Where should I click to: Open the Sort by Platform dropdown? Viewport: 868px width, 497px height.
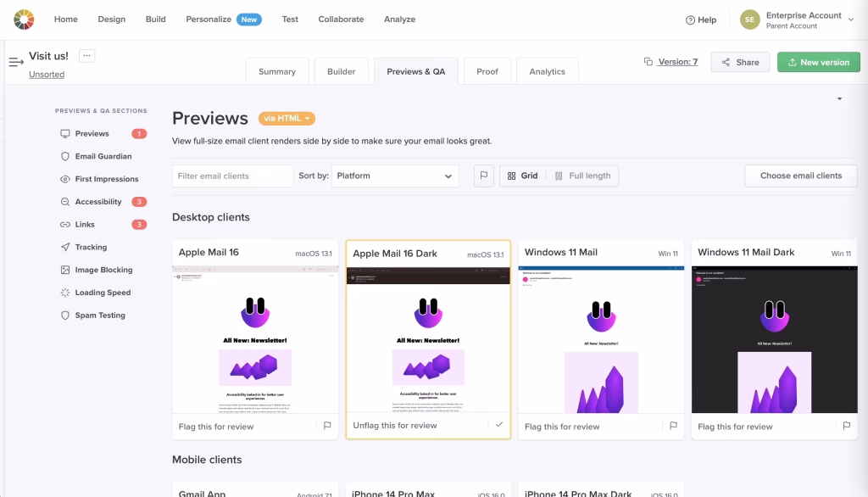(395, 176)
